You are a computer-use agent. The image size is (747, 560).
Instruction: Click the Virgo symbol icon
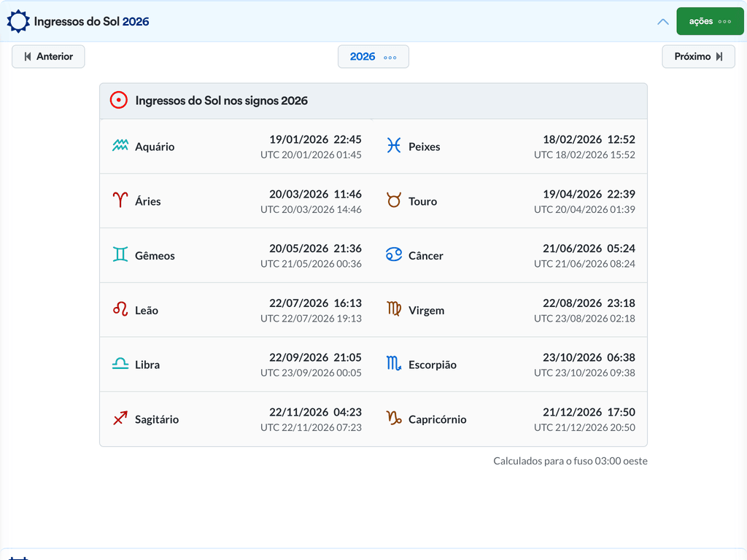pyautogui.click(x=393, y=309)
